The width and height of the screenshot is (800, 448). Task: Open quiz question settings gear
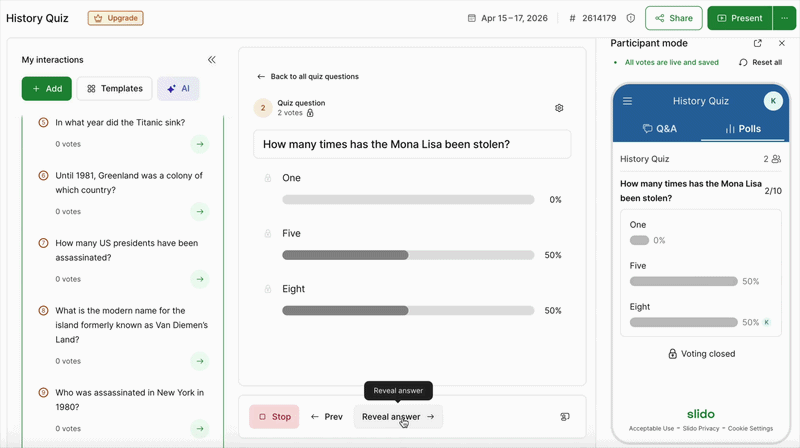pos(559,108)
